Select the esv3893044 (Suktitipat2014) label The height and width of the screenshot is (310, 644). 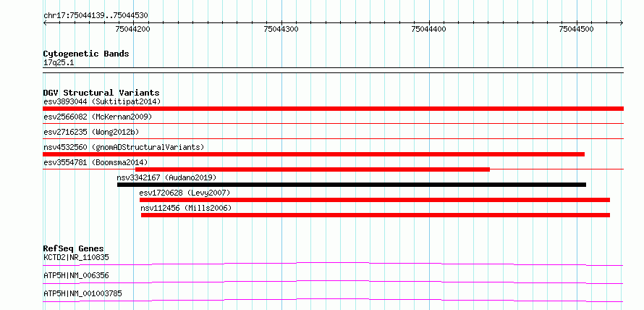click(102, 101)
